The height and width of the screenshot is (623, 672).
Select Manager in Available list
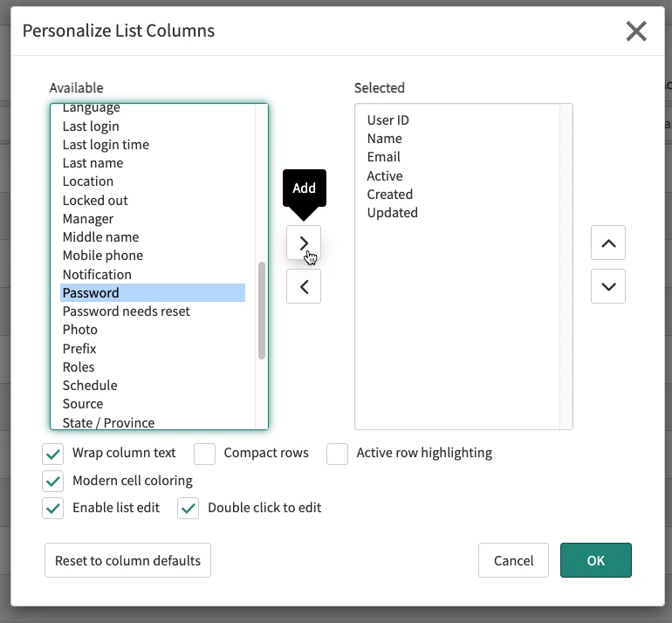[x=153, y=218]
